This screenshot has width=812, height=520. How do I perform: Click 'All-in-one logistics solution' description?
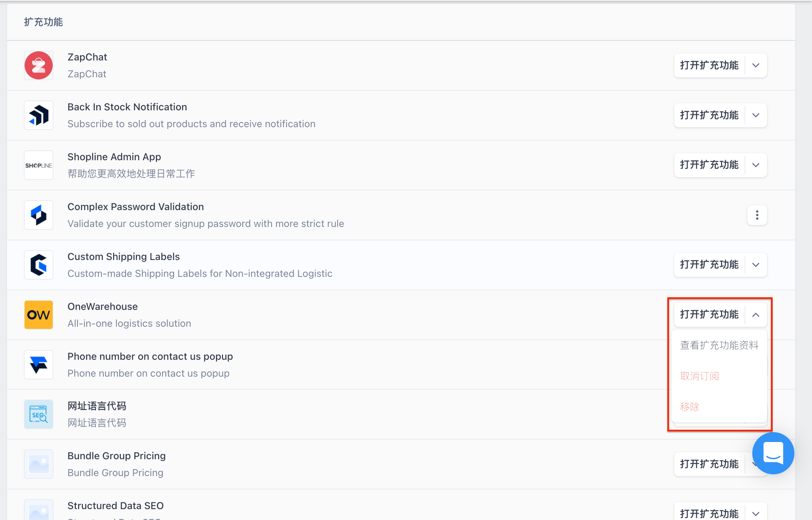(x=129, y=323)
